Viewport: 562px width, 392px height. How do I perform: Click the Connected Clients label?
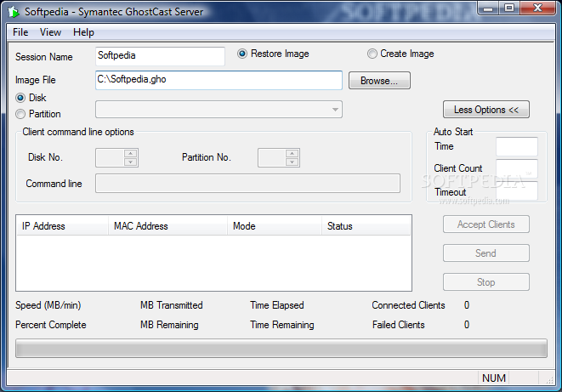[x=408, y=305]
